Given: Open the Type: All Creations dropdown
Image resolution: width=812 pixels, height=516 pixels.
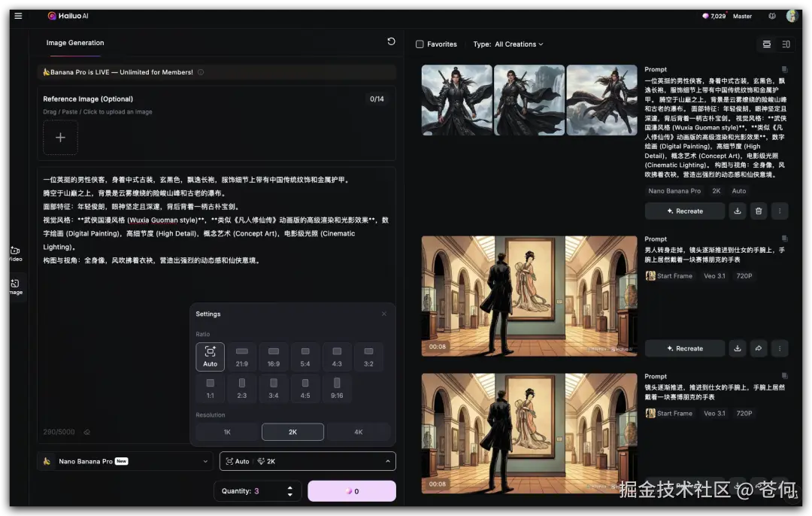Looking at the screenshot, I should click(x=508, y=44).
